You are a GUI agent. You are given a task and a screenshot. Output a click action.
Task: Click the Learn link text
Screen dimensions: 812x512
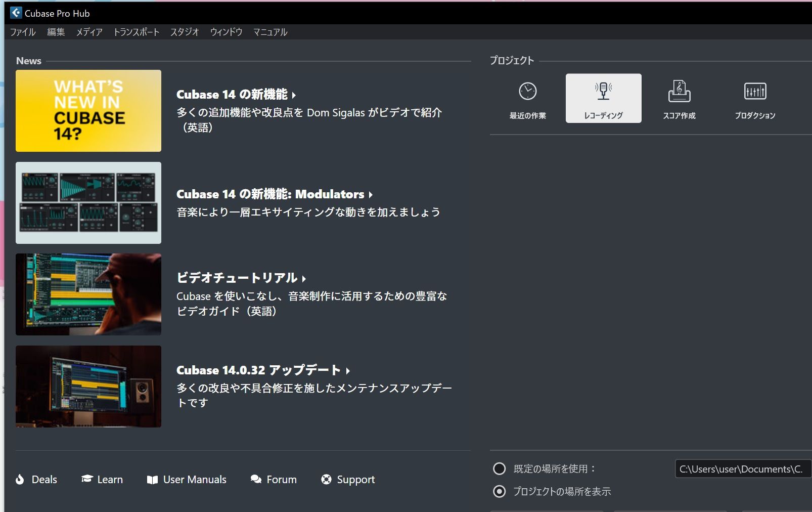110,480
